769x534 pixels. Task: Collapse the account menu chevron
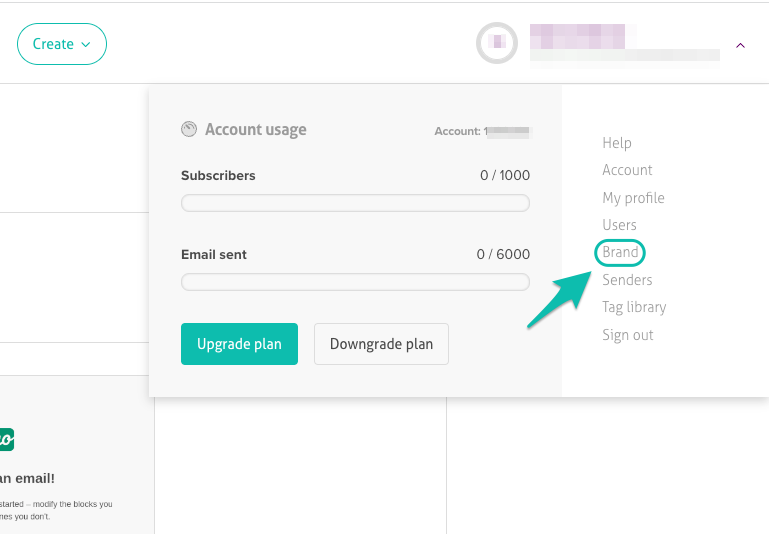pos(740,45)
